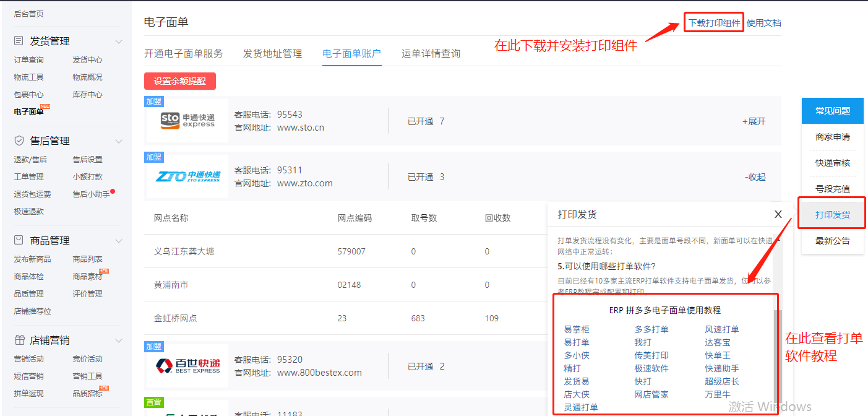
Task: Click the 申通快递 STO logo
Action: coord(187,120)
